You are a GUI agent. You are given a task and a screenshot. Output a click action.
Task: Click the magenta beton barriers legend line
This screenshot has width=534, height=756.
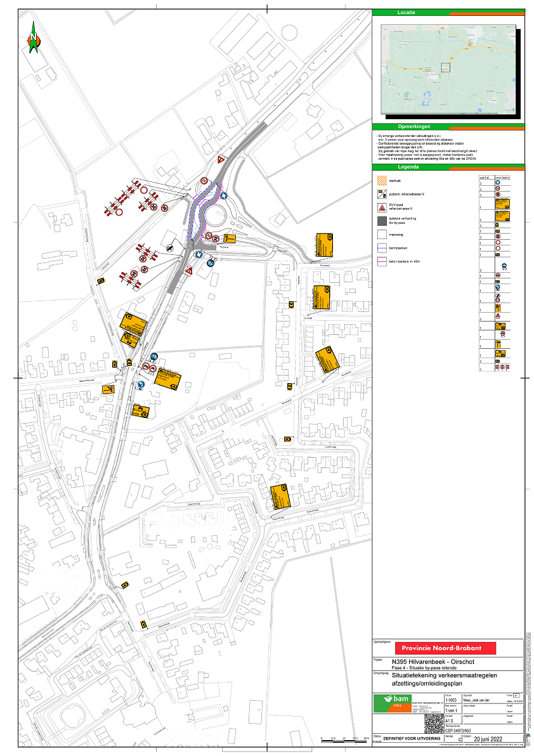click(x=381, y=261)
